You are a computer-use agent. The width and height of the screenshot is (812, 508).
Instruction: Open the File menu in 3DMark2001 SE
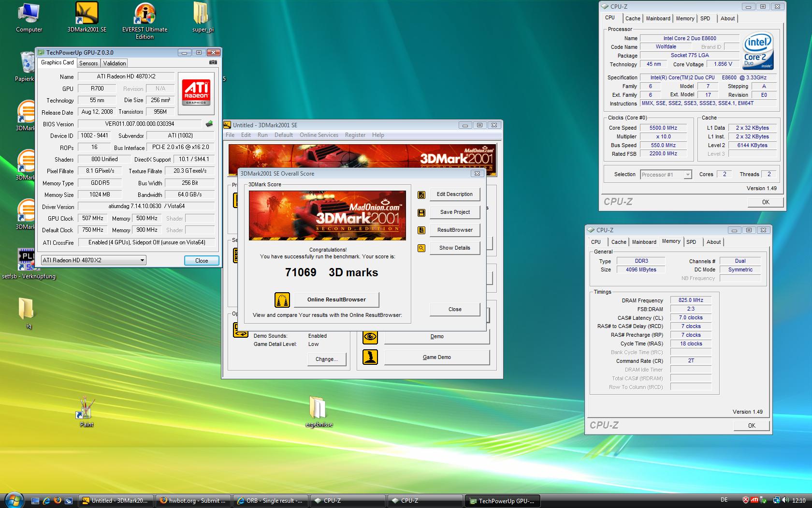[230, 135]
